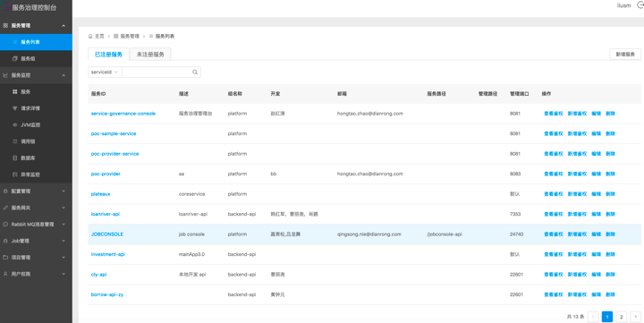The width and height of the screenshot is (644, 323).
Task: Open the loanriver-api service link
Action: pyautogui.click(x=106, y=214)
